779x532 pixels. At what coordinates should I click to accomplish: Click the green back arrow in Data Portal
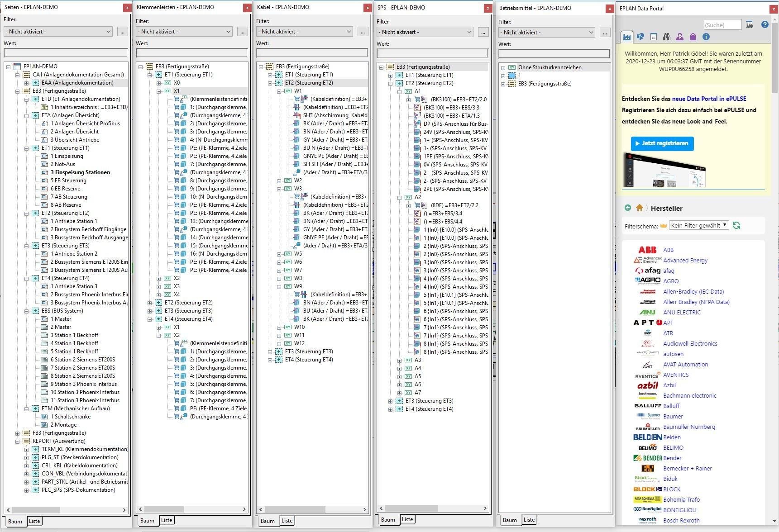click(627, 208)
